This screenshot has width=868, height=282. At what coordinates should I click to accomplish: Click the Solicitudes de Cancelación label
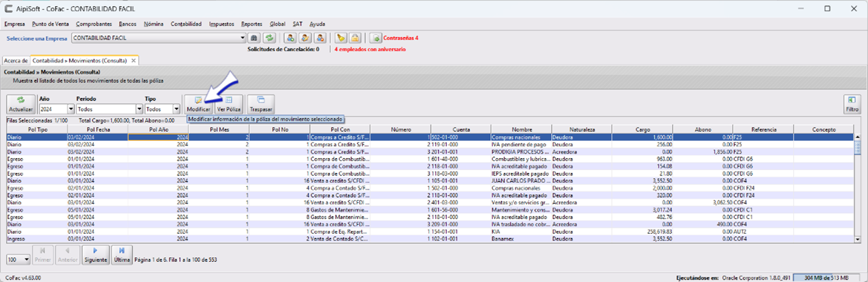click(x=283, y=49)
